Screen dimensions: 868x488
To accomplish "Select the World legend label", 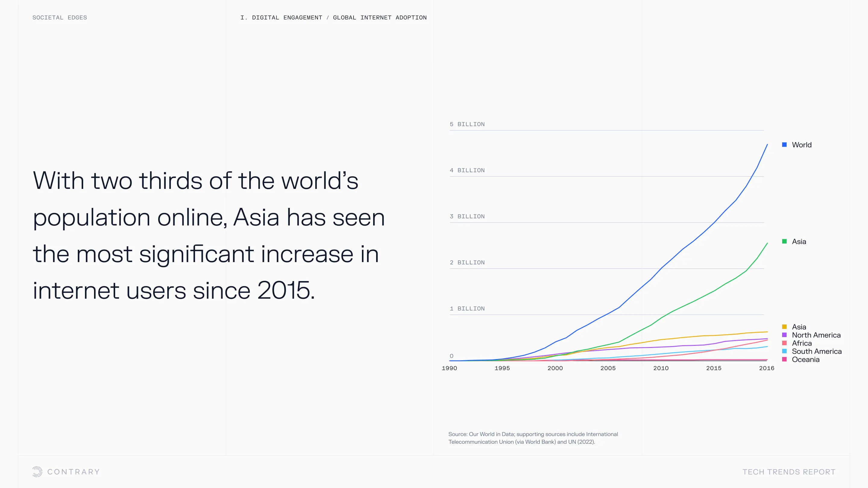I will [802, 145].
